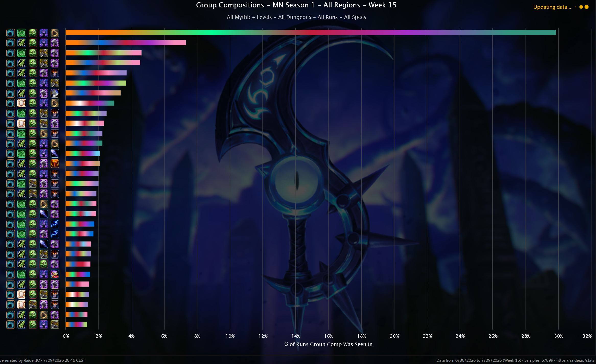Select the orange flame helm icon
Screen dimensions: 596x364
click(55, 163)
